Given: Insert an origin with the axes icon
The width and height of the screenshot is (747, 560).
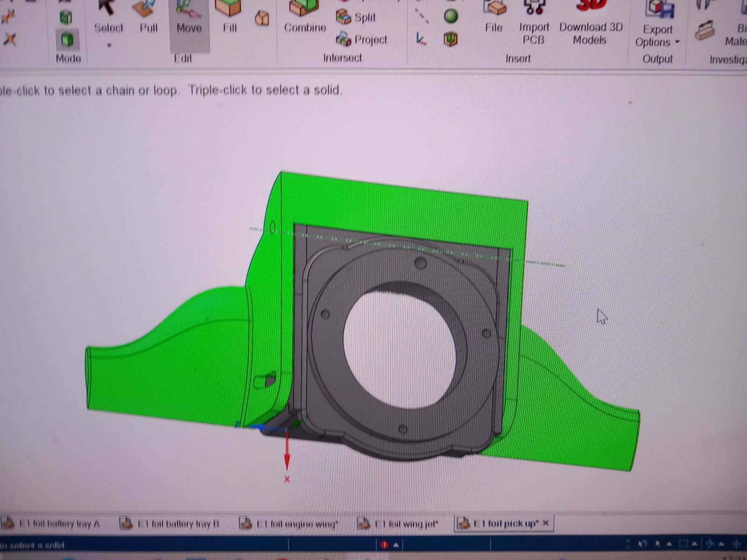Looking at the screenshot, I should coord(421,39).
